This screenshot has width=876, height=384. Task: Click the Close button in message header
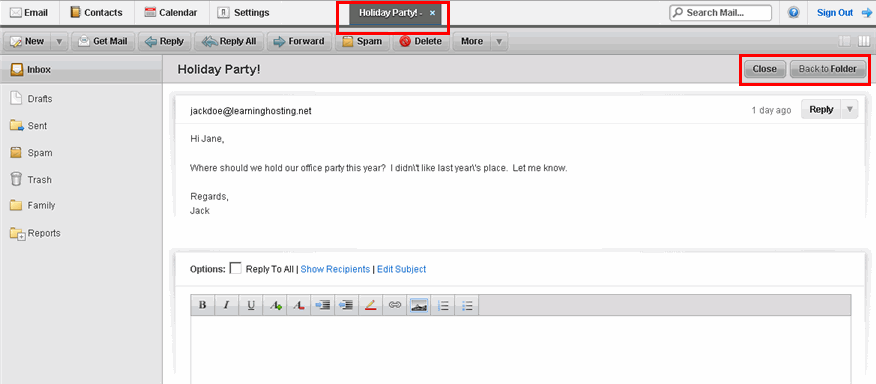point(764,69)
